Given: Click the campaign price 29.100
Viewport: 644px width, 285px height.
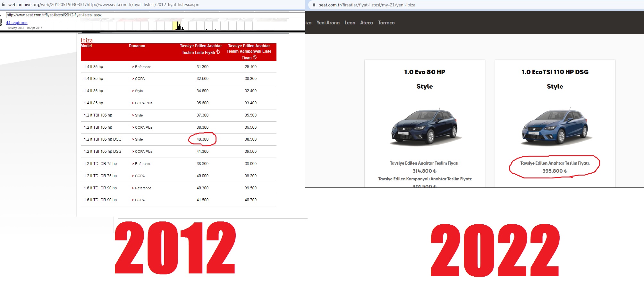Looking at the screenshot, I should (x=250, y=67).
